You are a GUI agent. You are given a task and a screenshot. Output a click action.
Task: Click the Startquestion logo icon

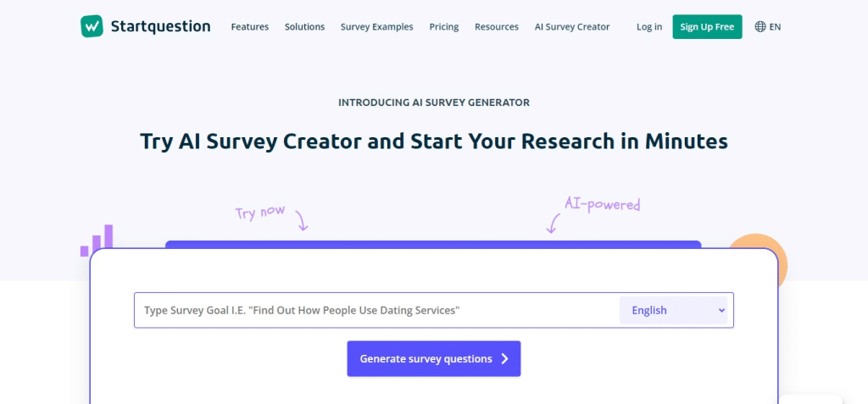92,26
